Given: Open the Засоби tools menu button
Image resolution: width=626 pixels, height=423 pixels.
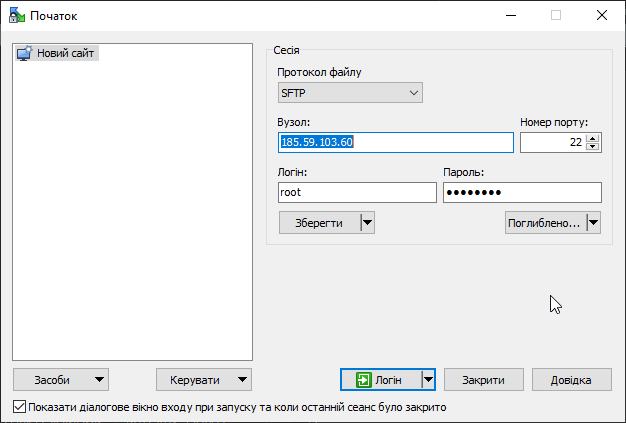Looking at the screenshot, I should [61, 380].
